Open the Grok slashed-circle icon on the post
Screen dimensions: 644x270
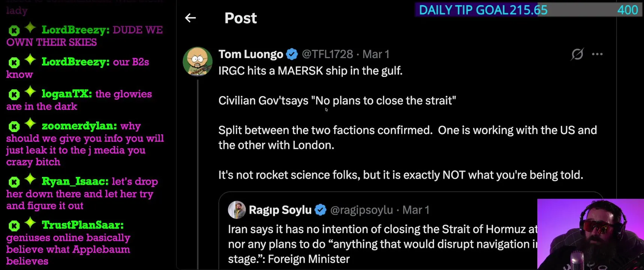point(577,54)
